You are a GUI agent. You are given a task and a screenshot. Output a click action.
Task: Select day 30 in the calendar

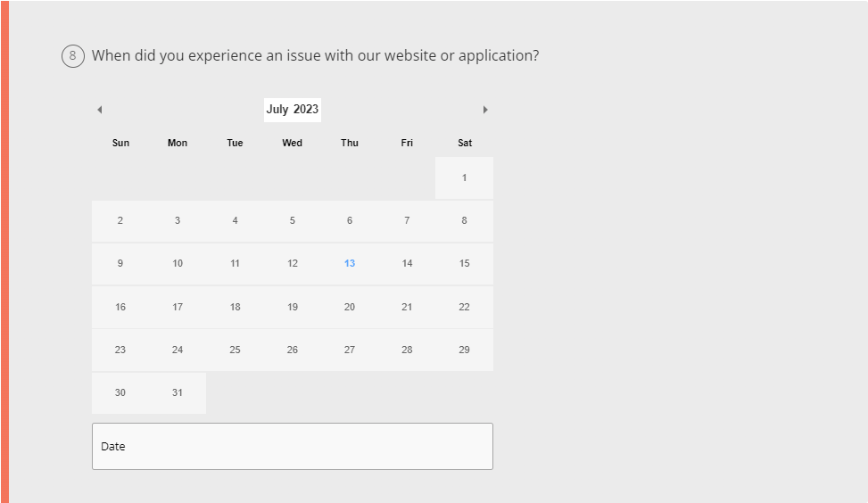tap(120, 393)
